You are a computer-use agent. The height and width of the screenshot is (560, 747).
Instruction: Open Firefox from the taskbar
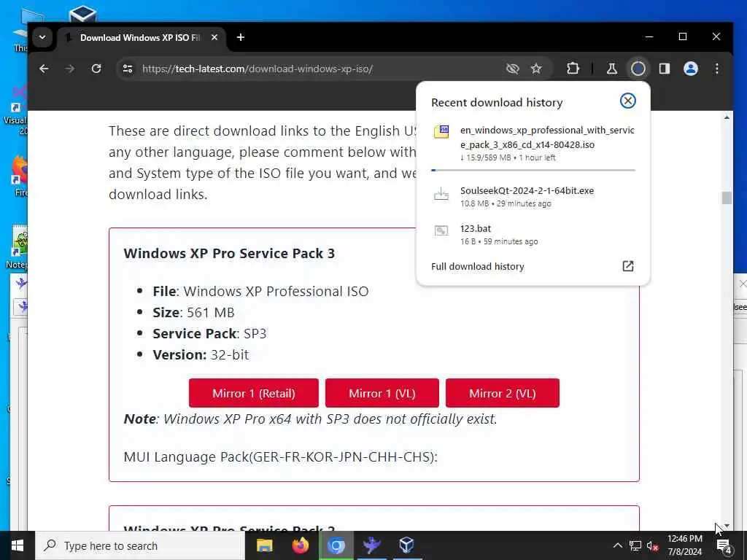pyautogui.click(x=300, y=545)
